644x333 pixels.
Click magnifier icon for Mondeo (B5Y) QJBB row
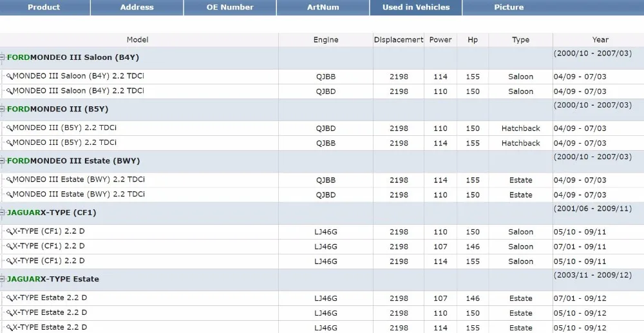[x=10, y=143]
